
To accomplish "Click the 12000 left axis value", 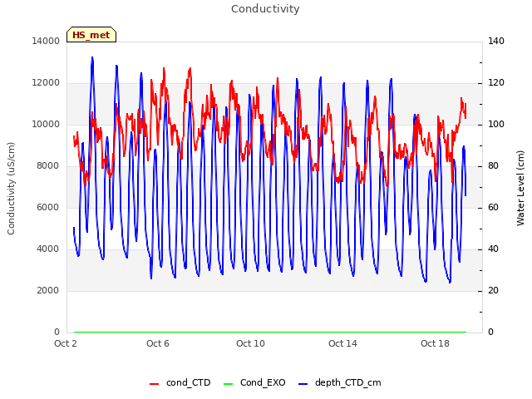I will 46,83.
